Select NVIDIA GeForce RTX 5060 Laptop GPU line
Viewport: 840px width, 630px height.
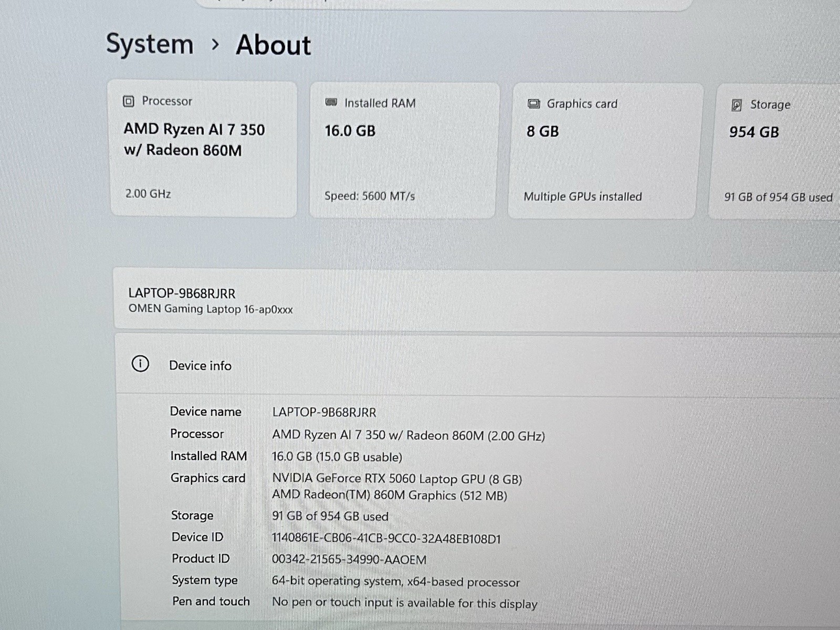(397, 479)
